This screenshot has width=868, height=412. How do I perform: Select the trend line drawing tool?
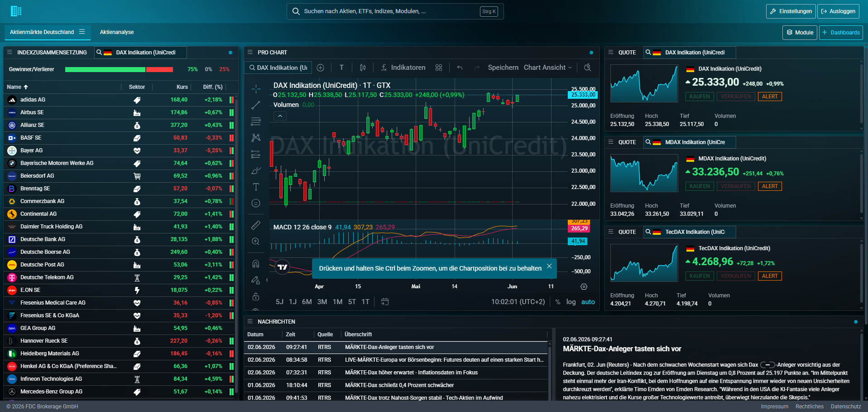point(256,105)
